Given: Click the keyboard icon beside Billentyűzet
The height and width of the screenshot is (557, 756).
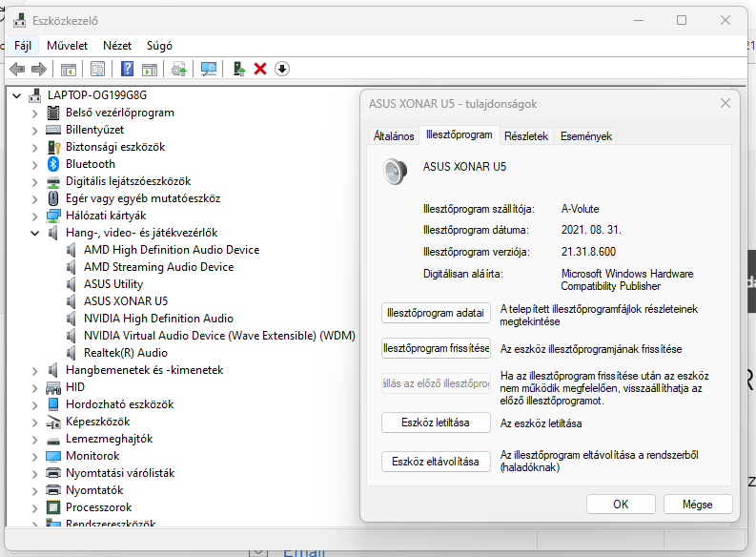Looking at the screenshot, I should (x=53, y=130).
